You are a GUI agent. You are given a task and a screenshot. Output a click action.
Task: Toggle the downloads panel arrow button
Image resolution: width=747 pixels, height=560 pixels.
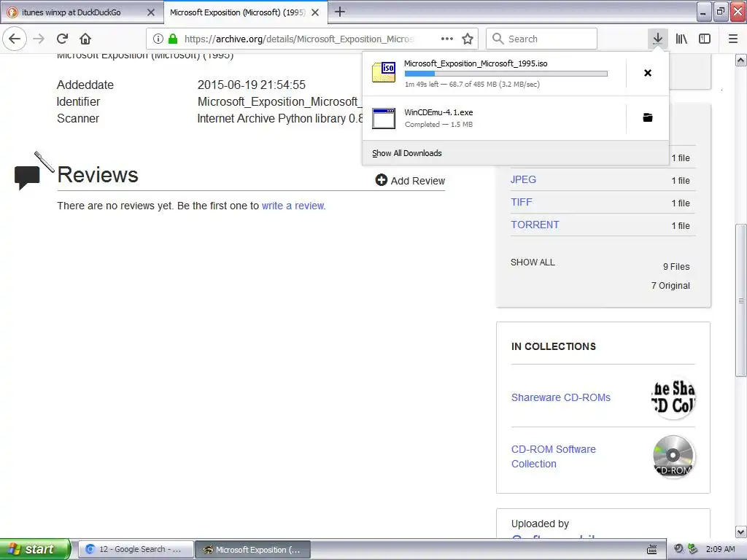657,39
